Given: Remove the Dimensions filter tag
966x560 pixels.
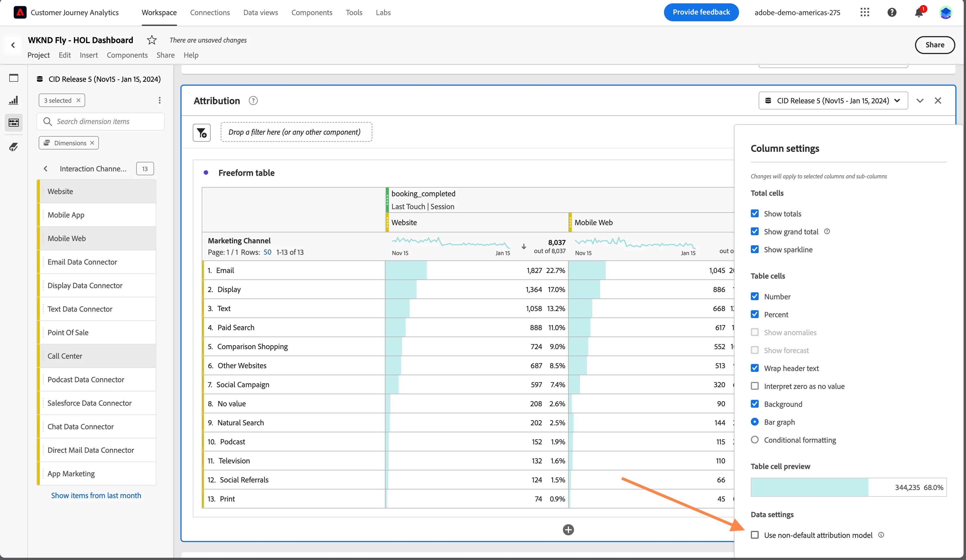Looking at the screenshot, I should (x=92, y=143).
